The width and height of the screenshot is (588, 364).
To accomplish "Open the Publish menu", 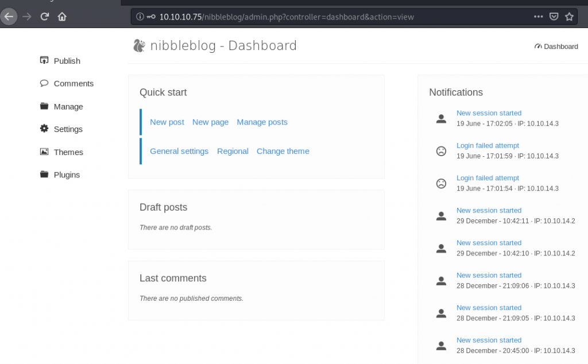I will tap(67, 61).
